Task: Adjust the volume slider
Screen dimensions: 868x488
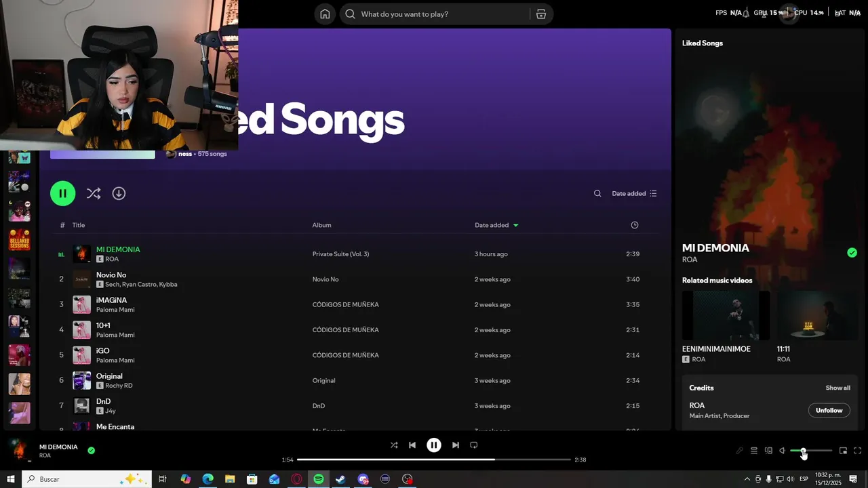Action: click(x=811, y=451)
